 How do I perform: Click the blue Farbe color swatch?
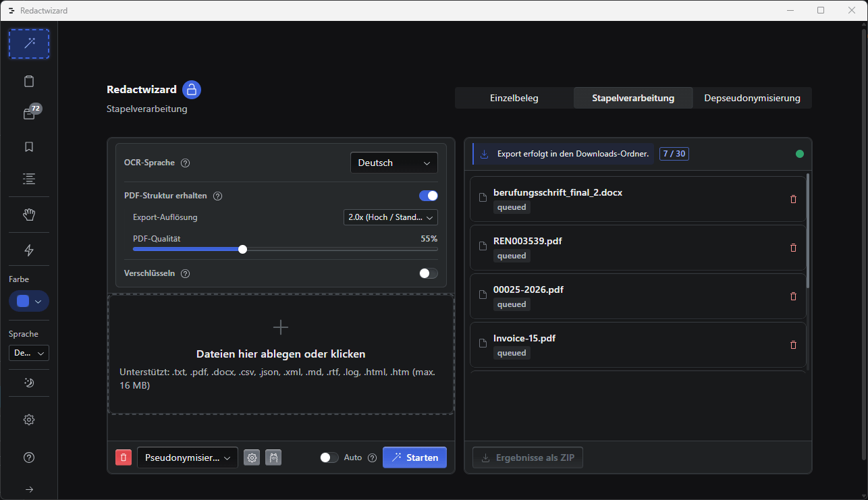23,301
